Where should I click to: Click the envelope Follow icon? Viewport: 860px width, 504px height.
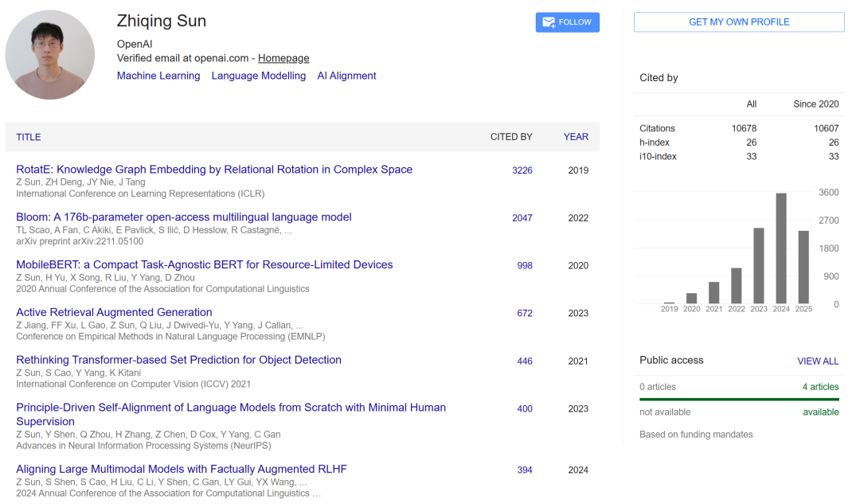point(549,22)
